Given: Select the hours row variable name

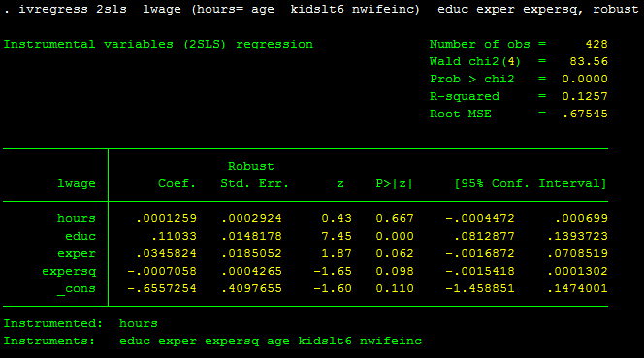Looking at the screenshot, I should 77,218.
